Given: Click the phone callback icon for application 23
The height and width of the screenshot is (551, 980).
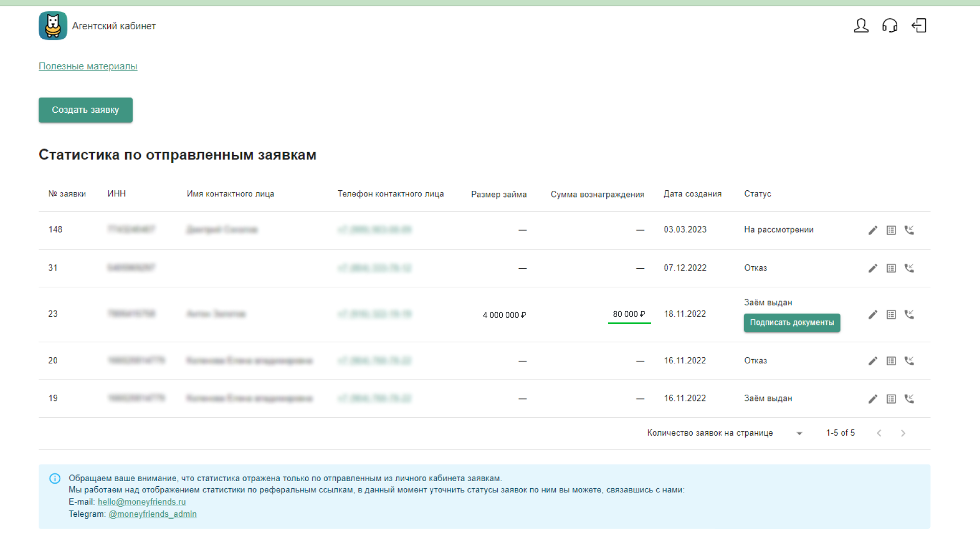Looking at the screenshot, I should [x=909, y=314].
